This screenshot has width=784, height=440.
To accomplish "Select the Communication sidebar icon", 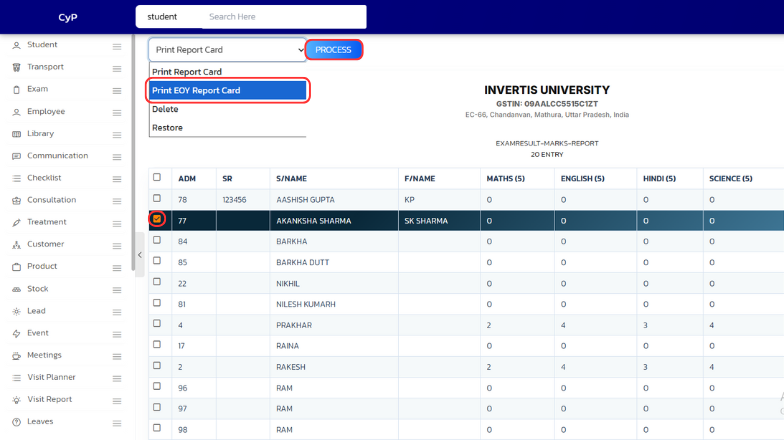I will 16,156.
